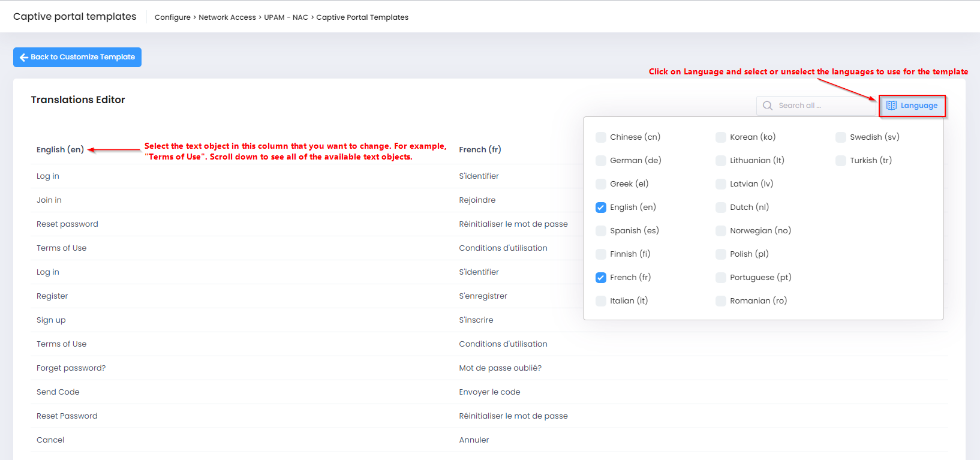
Task: Click the back arrow icon
Action: point(24,58)
